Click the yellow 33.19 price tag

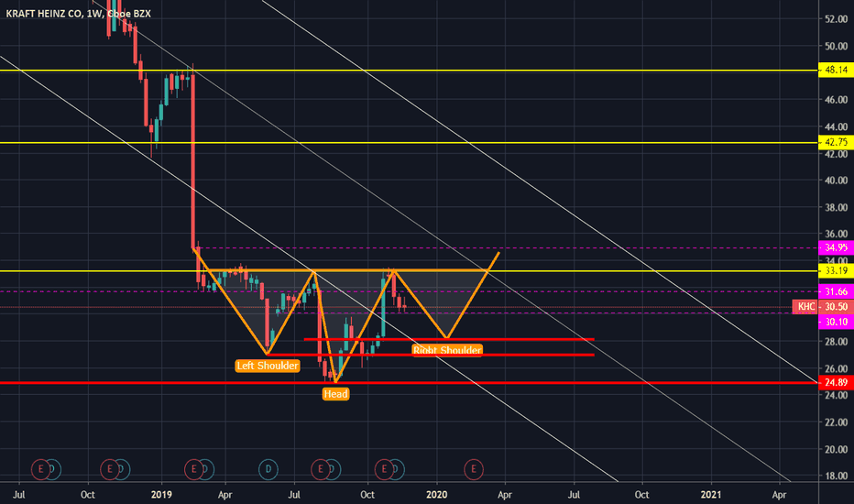point(836,271)
